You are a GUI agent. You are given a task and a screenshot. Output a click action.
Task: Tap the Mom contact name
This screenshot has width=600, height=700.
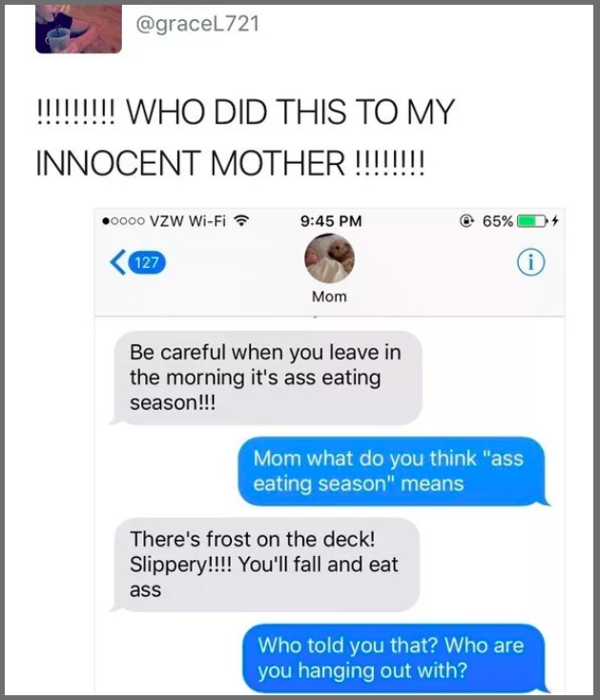pos(329,297)
